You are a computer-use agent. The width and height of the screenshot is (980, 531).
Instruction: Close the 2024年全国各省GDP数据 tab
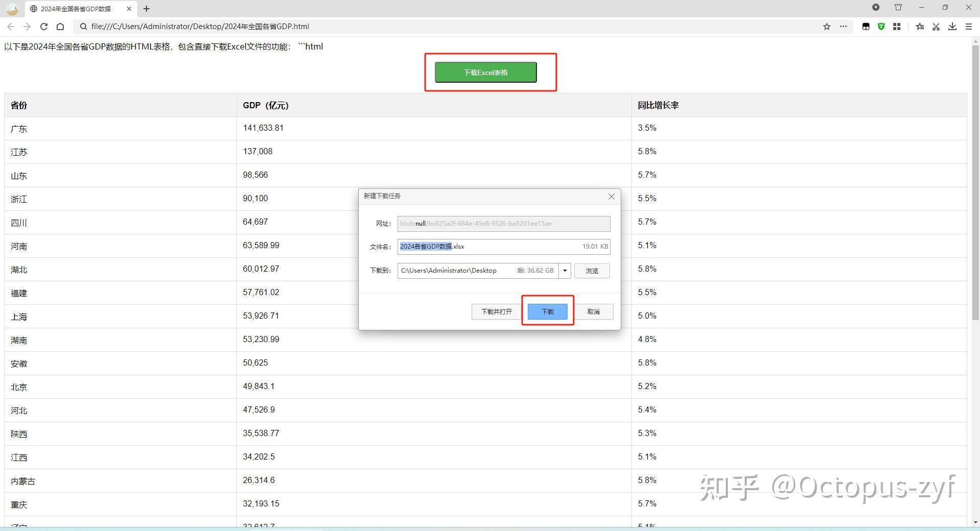tap(129, 9)
